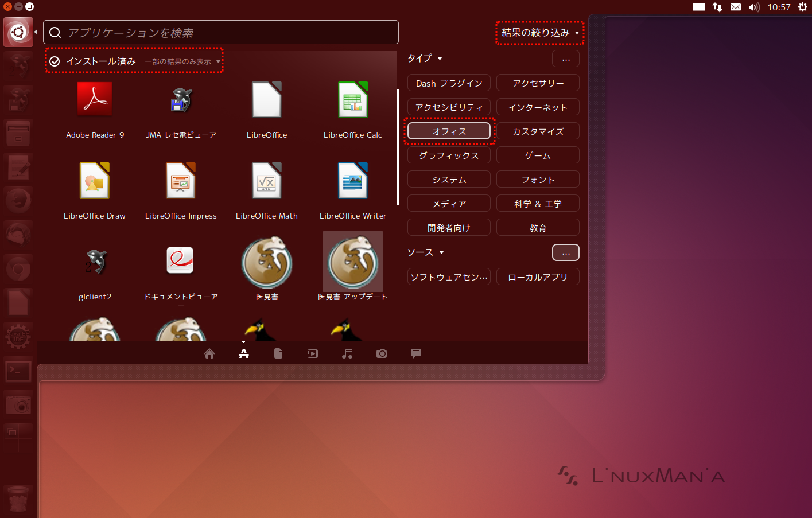Open LibreOffice Writer
Screen dimensions: 812x518
pyautogui.click(x=353, y=181)
